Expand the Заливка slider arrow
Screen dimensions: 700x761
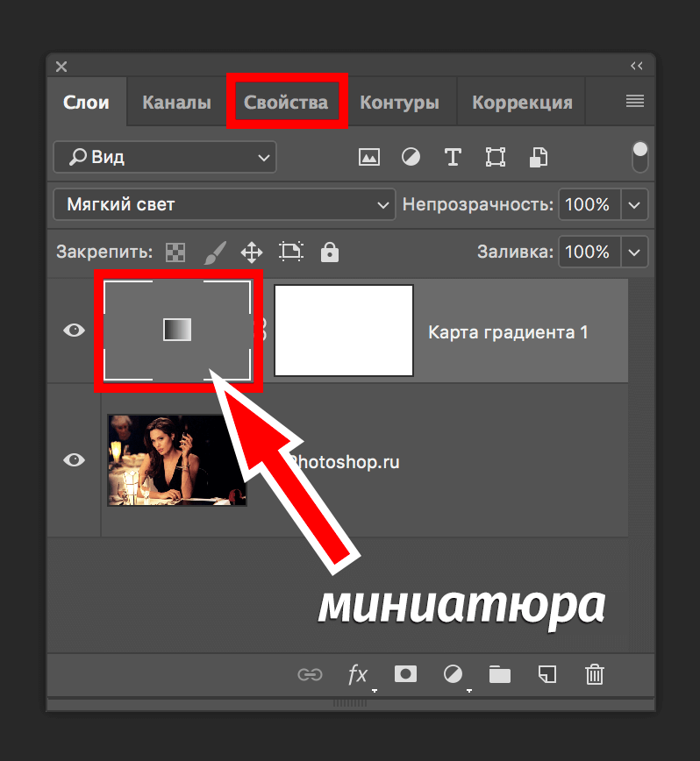(634, 252)
